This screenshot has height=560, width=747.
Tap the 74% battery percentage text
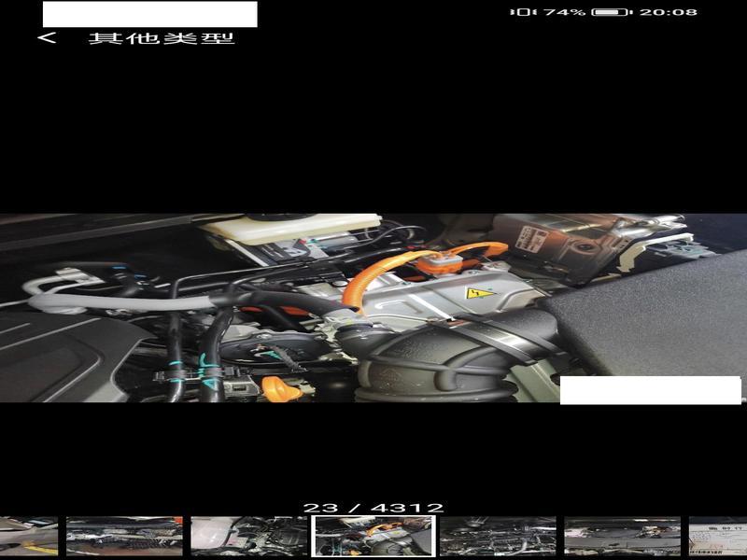564,12
